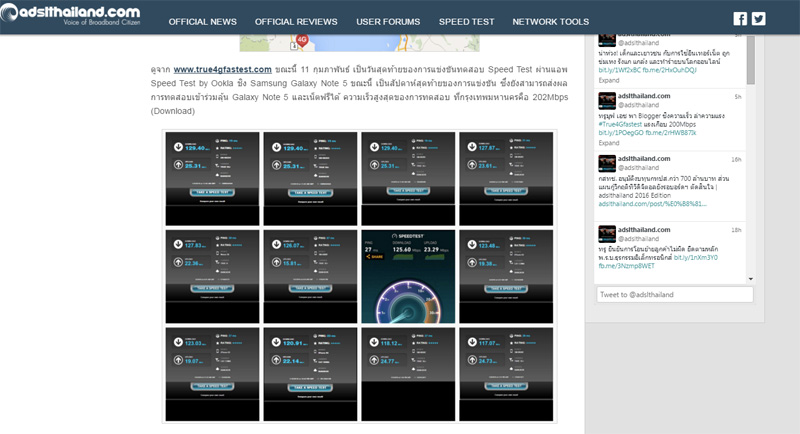Open the speed test thumbnail showing 127.83 download

click(212, 276)
